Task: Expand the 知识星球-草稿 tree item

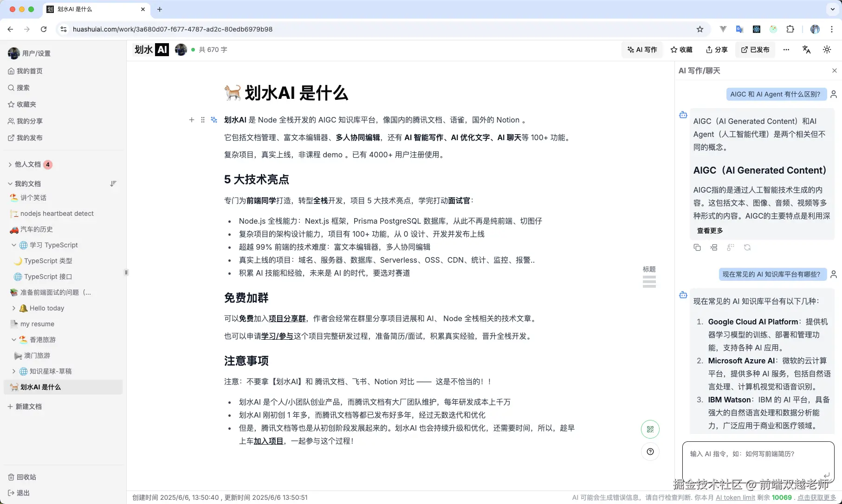Action: [14, 371]
